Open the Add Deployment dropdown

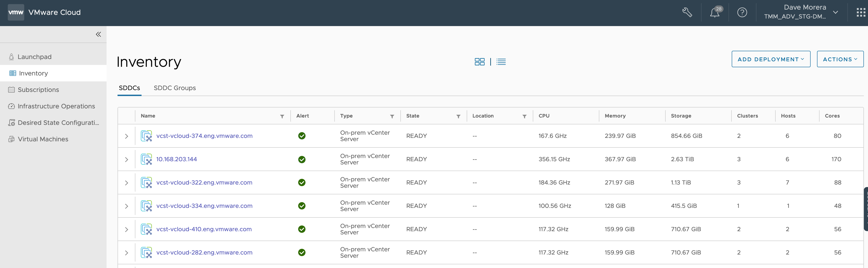pos(771,59)
